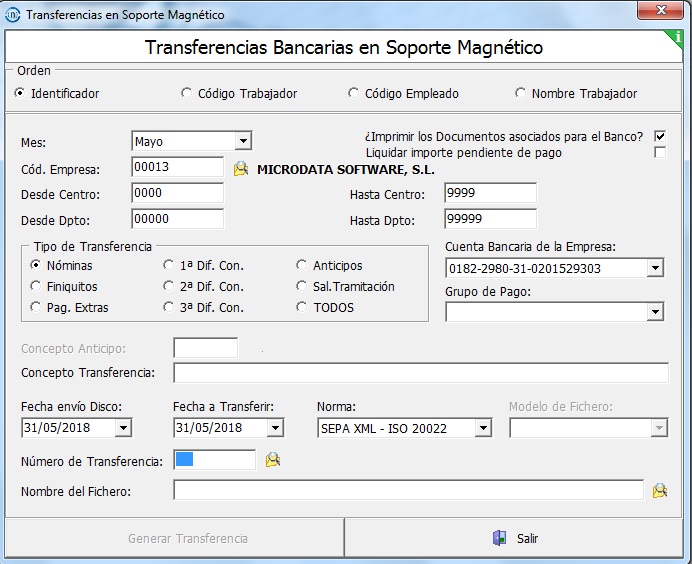Click browse icon next to Nombre del Fichero

[x=659, y=491]
